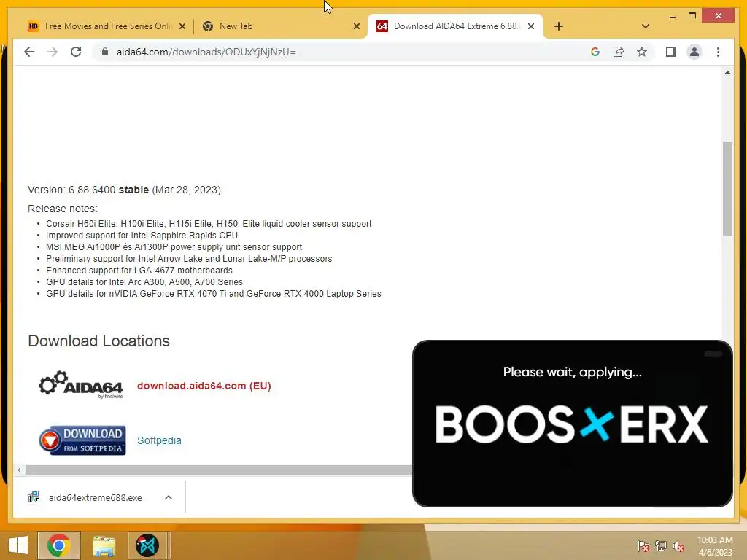This screenshot has height=560, width=747.
Task: Click the Please wait, applying message
Action: [x=572, y=372]
